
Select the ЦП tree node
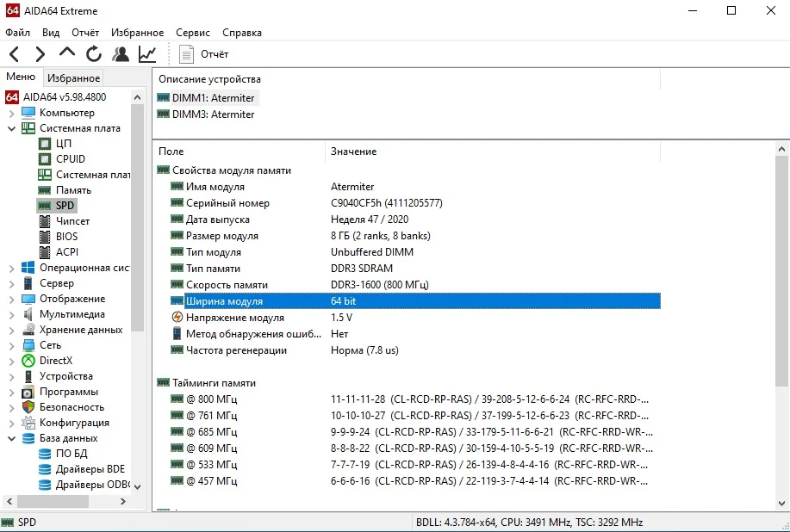[x=64, y=144]
